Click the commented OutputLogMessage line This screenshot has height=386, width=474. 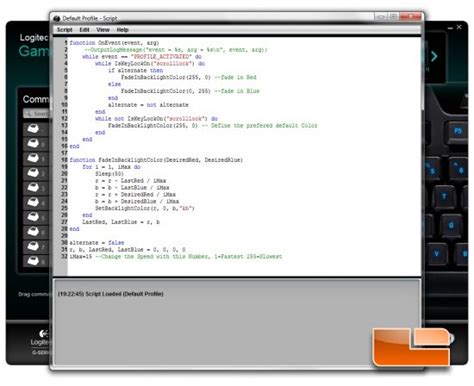click(175, 50)
